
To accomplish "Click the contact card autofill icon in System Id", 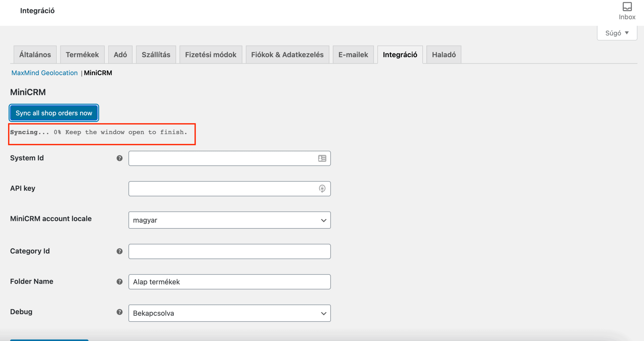I will coord(322,158).
